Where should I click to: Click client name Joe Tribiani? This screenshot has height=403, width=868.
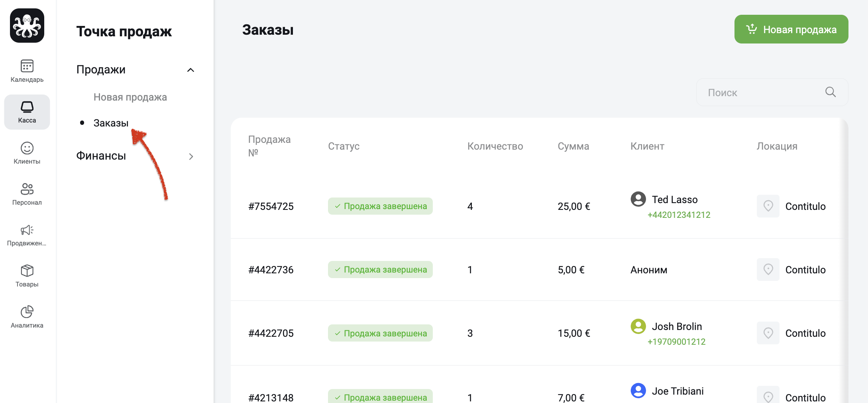(678, 391)
